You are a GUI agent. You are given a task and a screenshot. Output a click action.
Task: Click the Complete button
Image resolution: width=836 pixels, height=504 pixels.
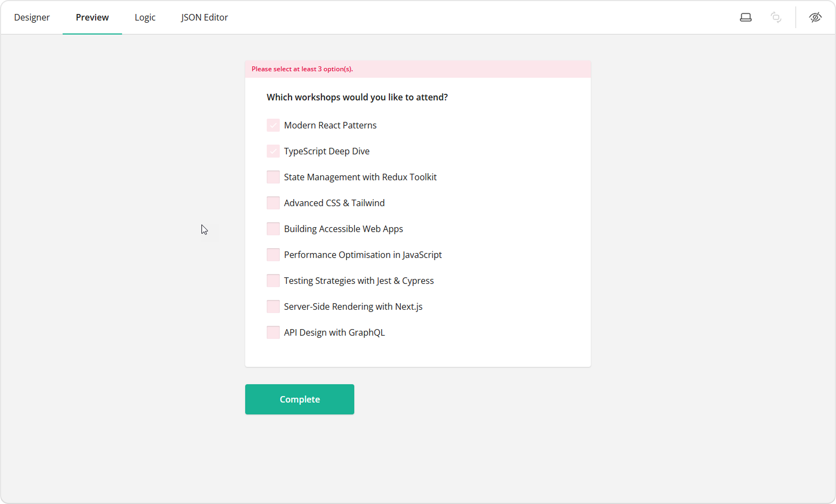click(x=299, y=399)
